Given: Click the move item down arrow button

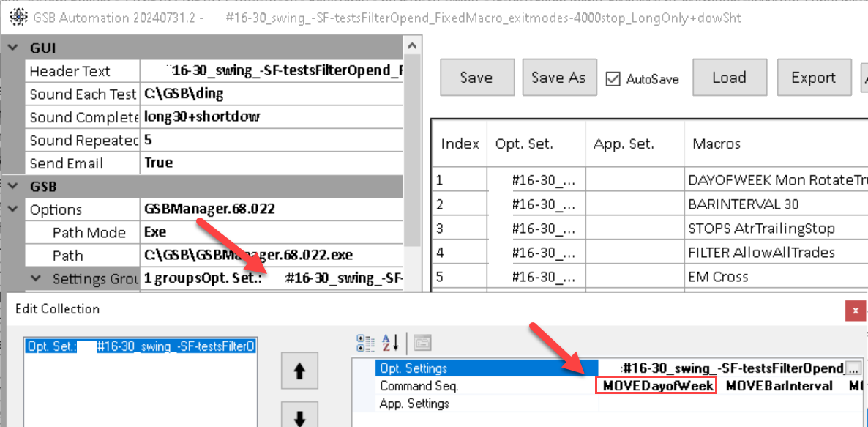Looking at the screenshot, I should [299, 417].
